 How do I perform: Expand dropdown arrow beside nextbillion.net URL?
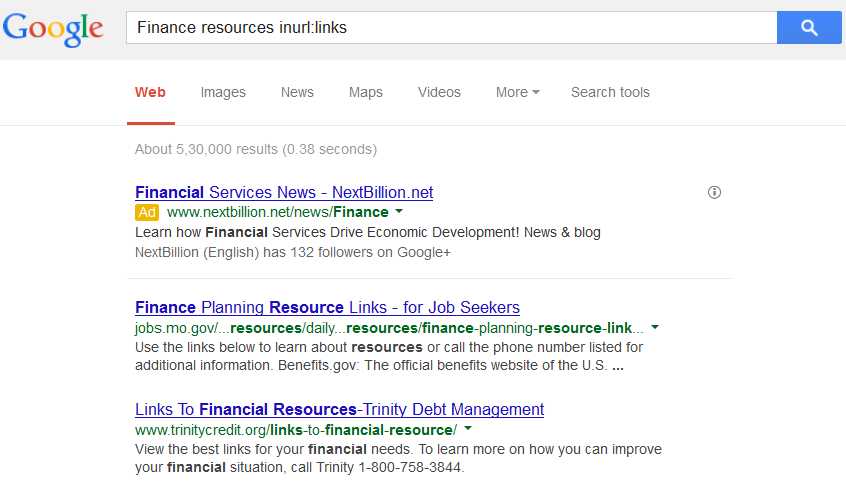tap(399, 212)
